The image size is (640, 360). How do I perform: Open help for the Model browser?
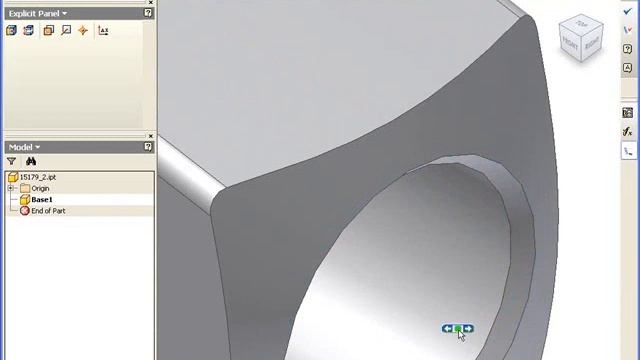click(148, 147)
